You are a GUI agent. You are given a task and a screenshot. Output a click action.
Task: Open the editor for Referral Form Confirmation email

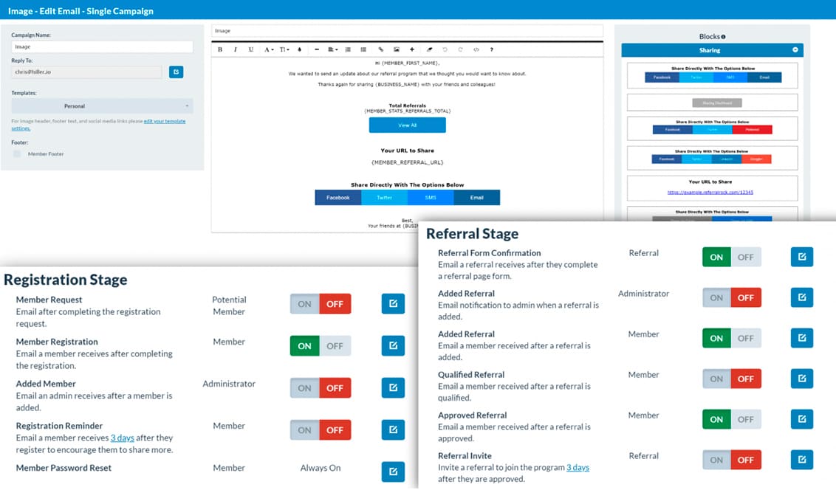pyautogui.click(x=801, y=257)
